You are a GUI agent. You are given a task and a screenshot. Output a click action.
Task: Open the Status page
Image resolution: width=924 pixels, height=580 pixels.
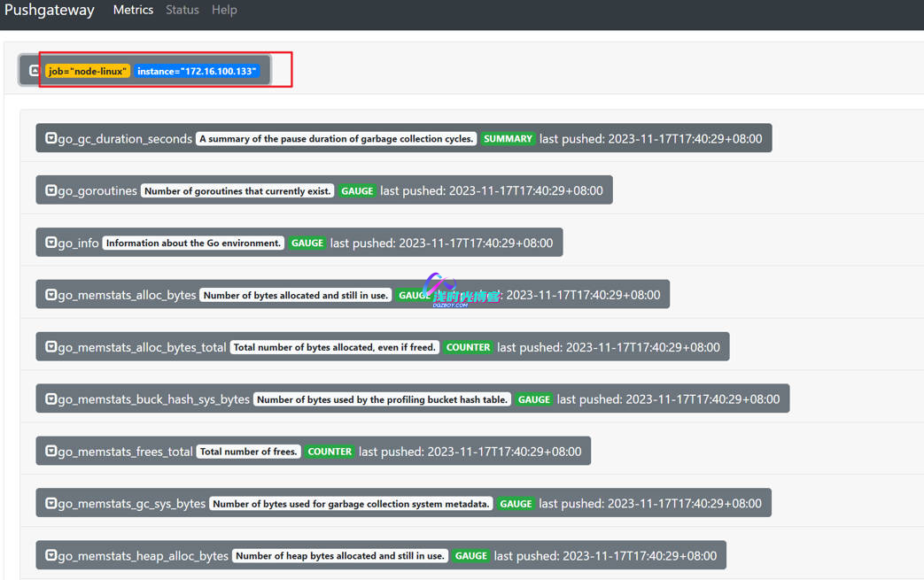[x=182, y=10]
